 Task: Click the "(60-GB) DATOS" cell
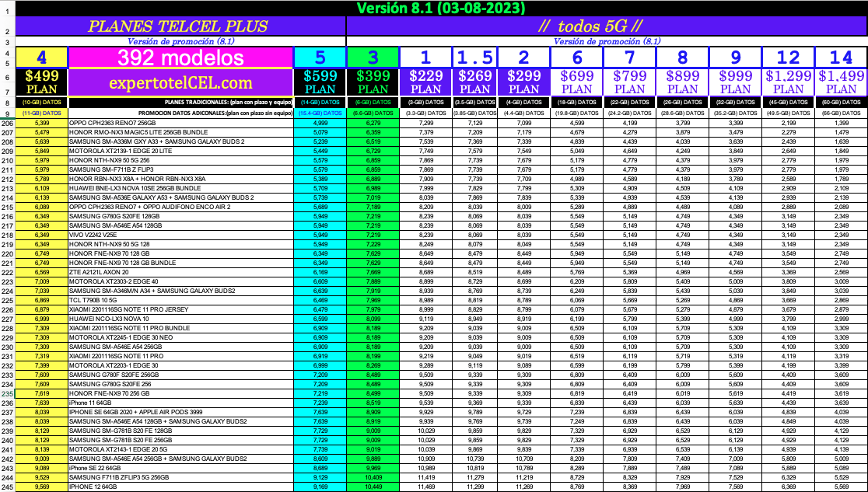coord(842,103)
